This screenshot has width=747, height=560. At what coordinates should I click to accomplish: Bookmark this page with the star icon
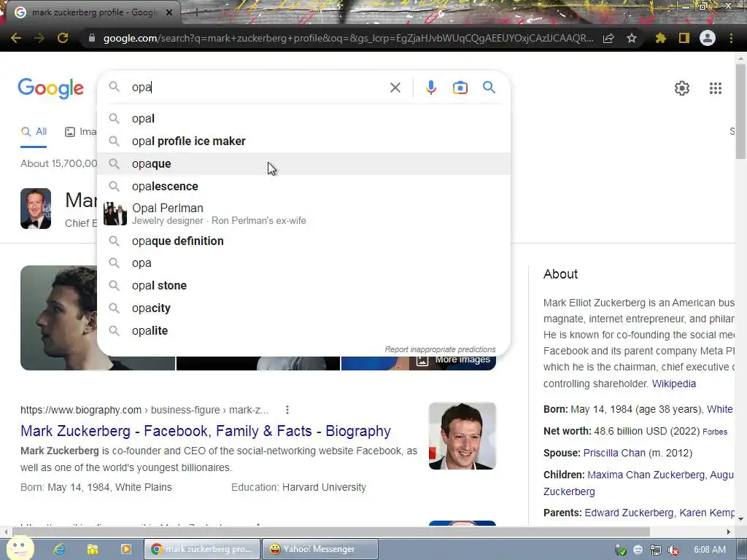[x=632, y=38]
